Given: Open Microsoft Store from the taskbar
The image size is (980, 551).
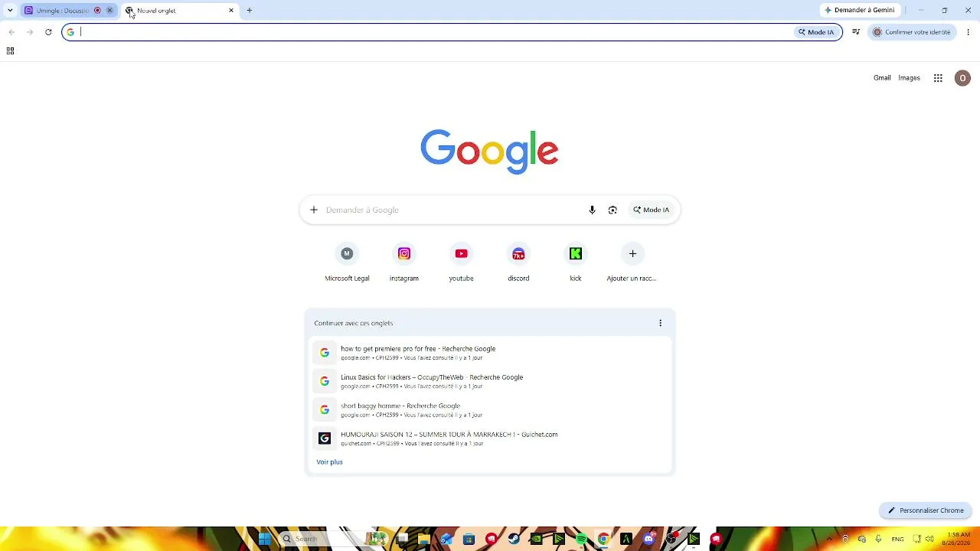Looking at the screenshot, I should click(469, 539).
